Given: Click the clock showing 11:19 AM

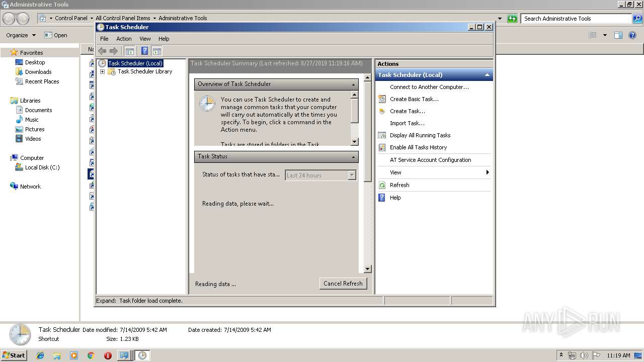Looking at the screenshot, I should (618, 355).
